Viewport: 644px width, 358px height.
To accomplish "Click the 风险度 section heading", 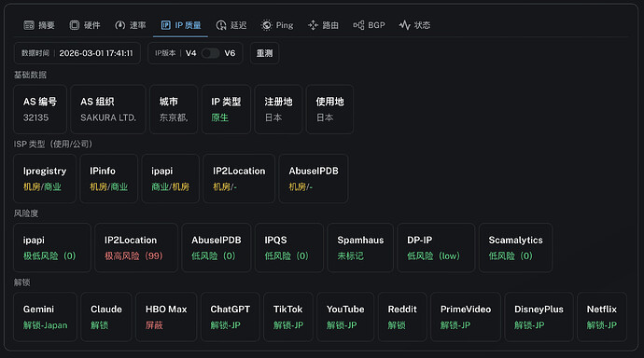I will click(x=26, y=213).
